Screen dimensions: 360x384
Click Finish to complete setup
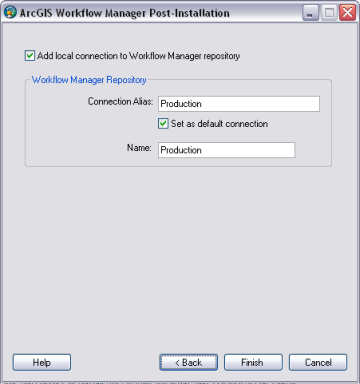tap(253, 362)
